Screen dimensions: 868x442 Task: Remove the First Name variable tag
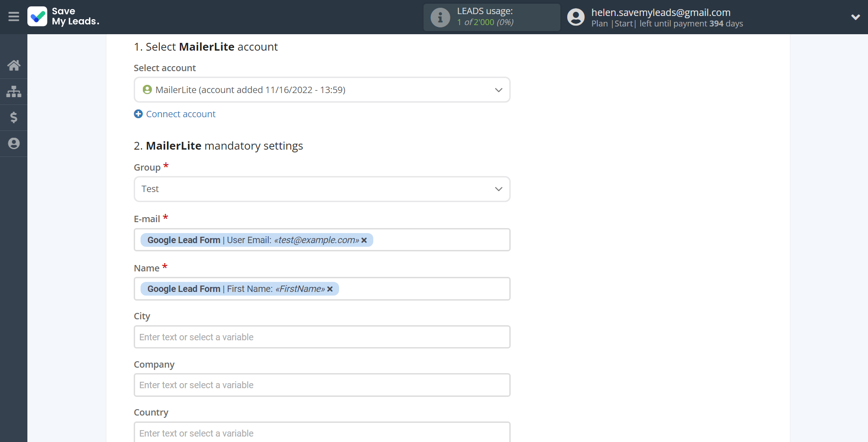point(330,289)
